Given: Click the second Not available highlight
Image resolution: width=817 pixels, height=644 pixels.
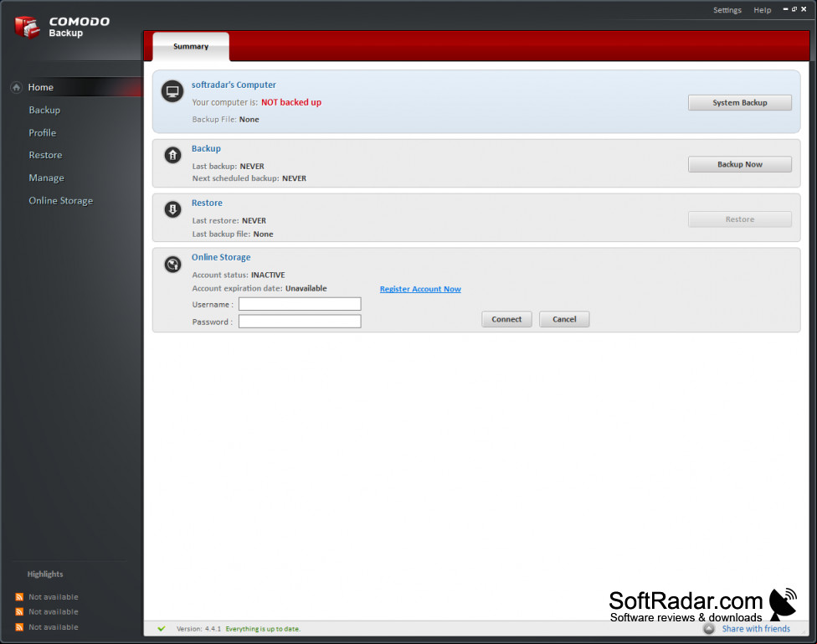Looking at the screenshot, I should tap(53, 611).
